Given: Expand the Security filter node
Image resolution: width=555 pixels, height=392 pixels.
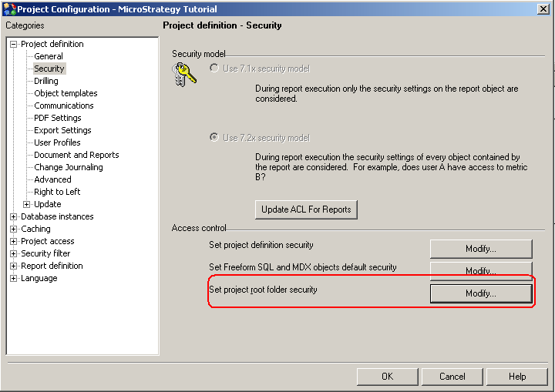Looking at the screenshot, I should point(13,253).
